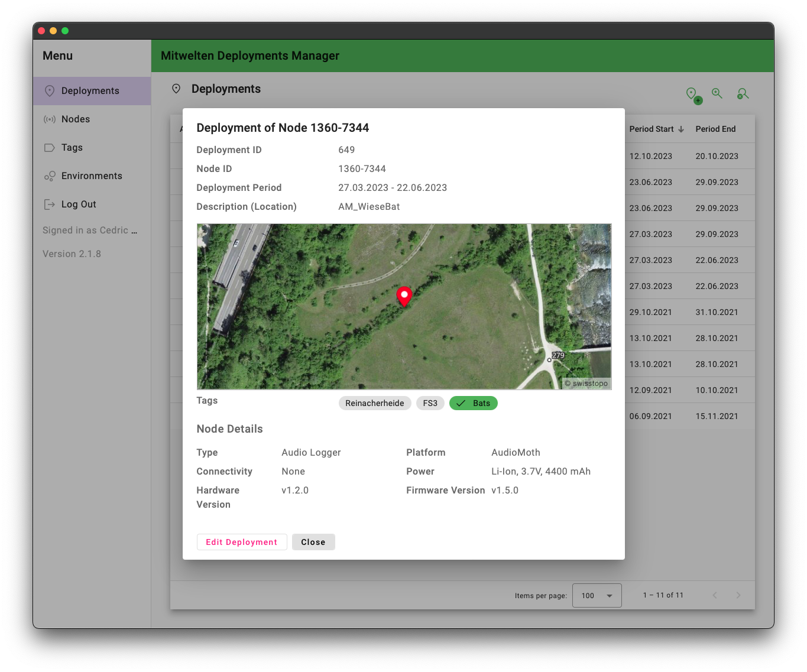Select the FS3 tag chip
The image size is (807, 672).
coord(430,403)
